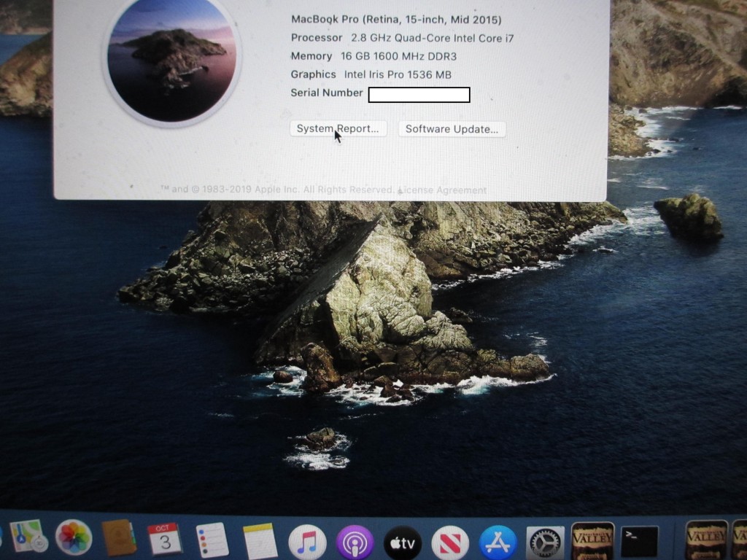Image resolution: width=747 pixels, height=560 pixels.
Task: Open the License Agreement link
Action: pyautogui.click(x=443, y=190)
